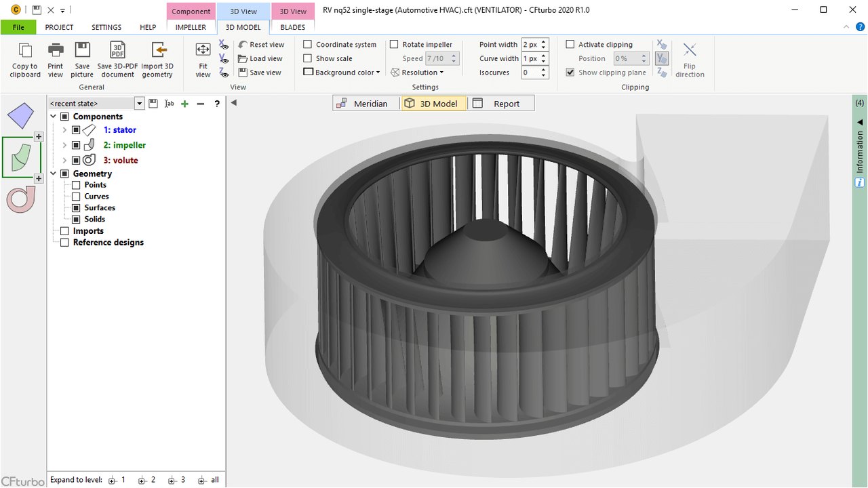Open Import 3D geometry
The image size is (868, 488).
click(x=157, y=60)
